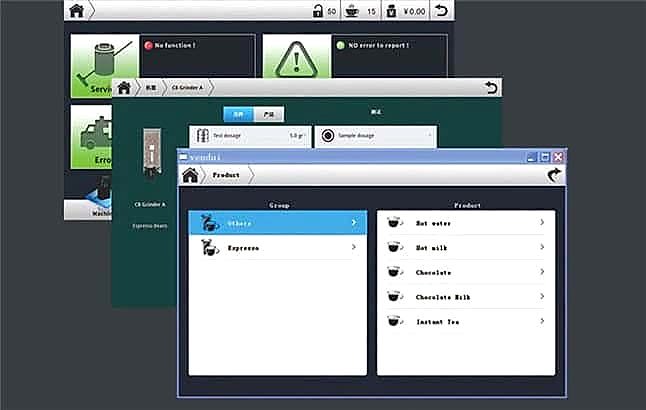Image resolution: width=646 pixels, height=410 pixels.
Task: Select the 'NO error to report !' message
Action: click(379, 45)
